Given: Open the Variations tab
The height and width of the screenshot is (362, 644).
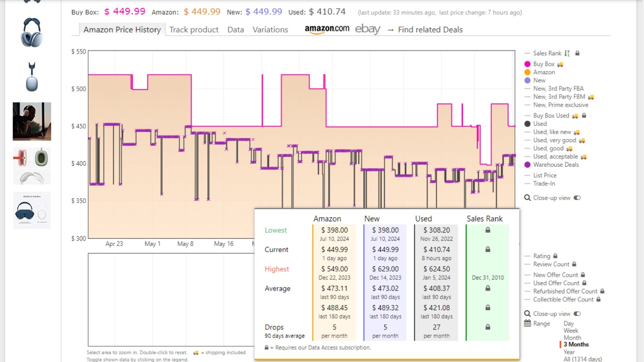Looking at the screenshot, I should click(270, 29).
